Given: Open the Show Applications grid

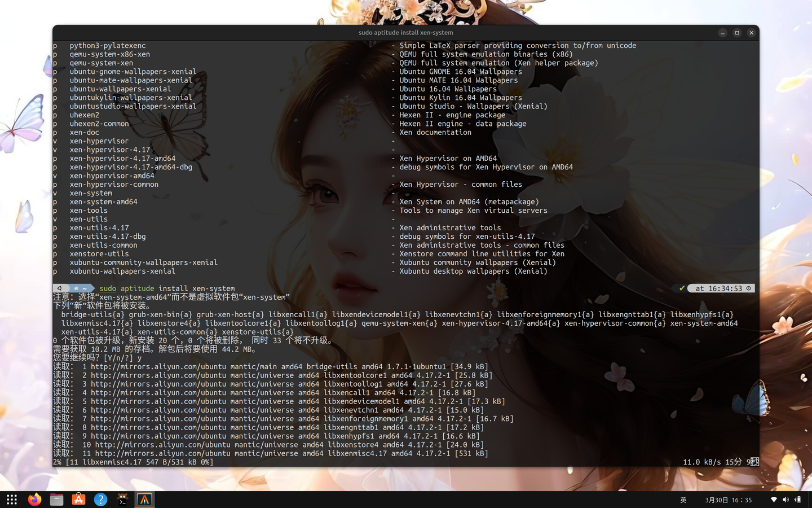Looking at the screenshot, I should (x=11, y=500).
